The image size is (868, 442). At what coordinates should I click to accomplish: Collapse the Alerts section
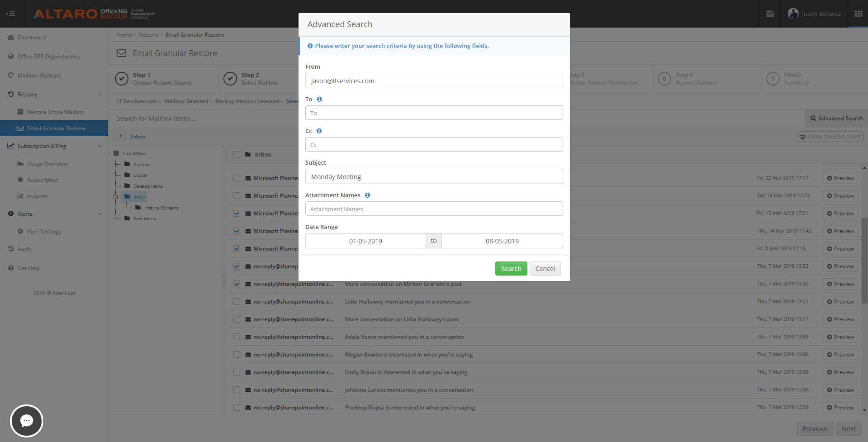point(100,214)
